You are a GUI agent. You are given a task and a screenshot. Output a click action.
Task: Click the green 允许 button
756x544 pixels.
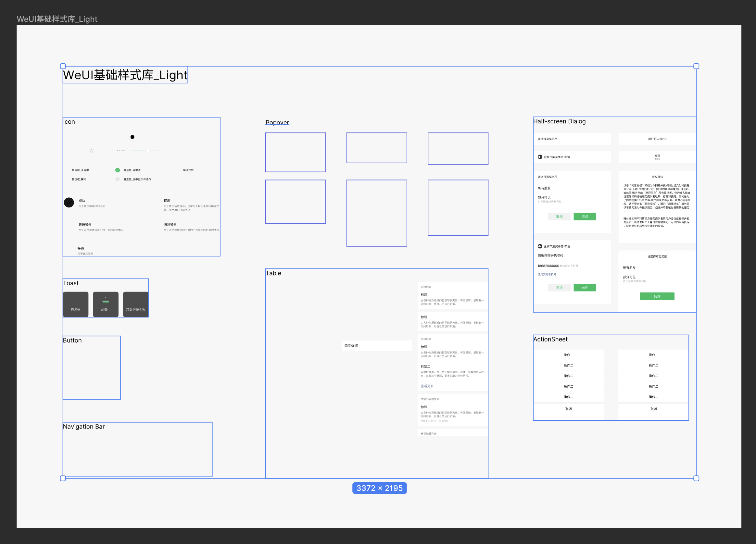pos(585,288)
